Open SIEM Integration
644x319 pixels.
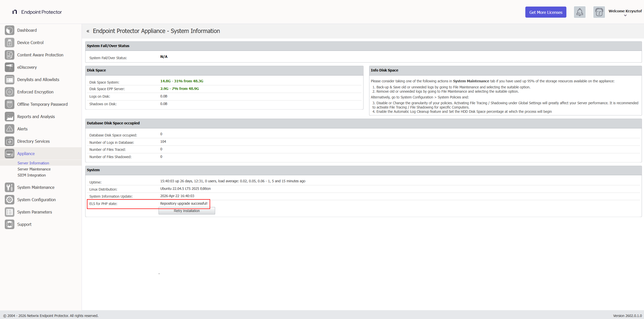[x=31, y=175]
